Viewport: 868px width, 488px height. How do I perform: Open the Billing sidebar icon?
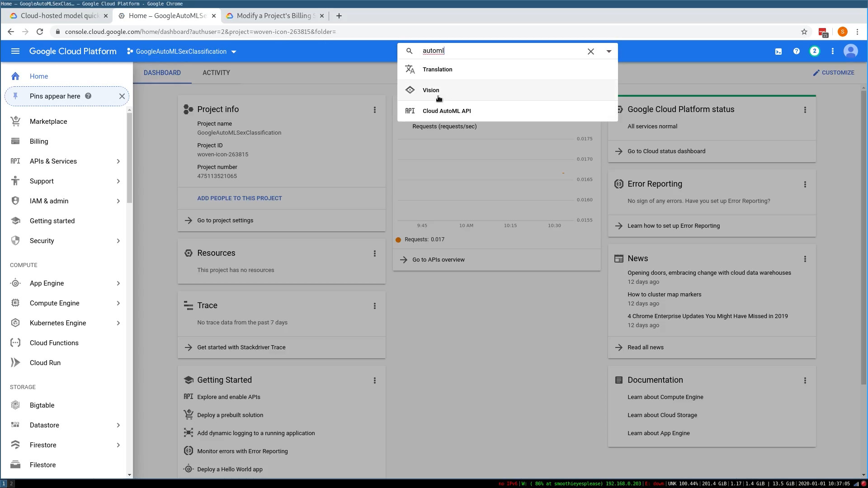[15, 141]
